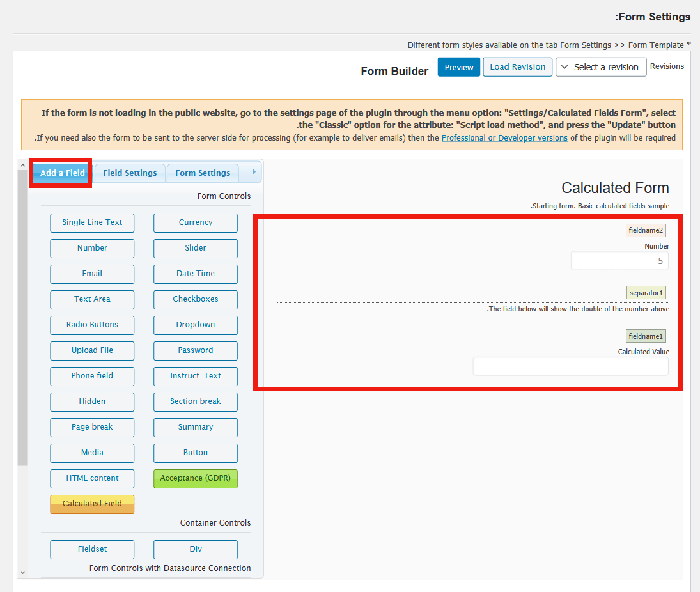Add a Dropdown field
700x592 pixels.
[x=196, y=325]
